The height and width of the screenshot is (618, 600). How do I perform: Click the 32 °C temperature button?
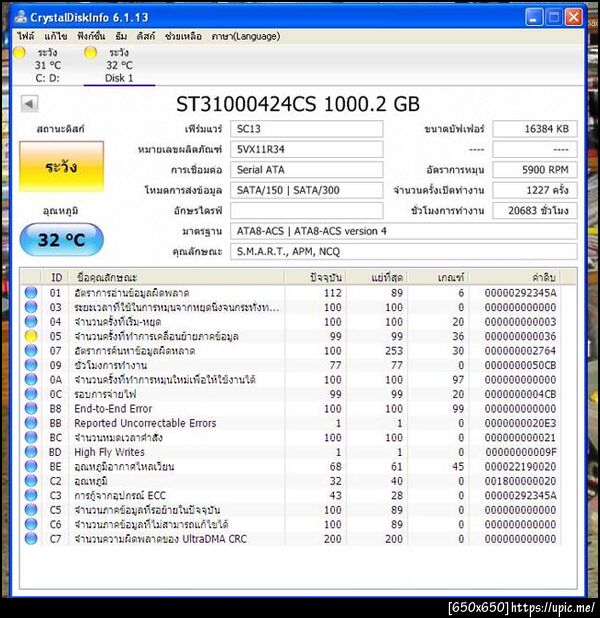coord(61,240)
